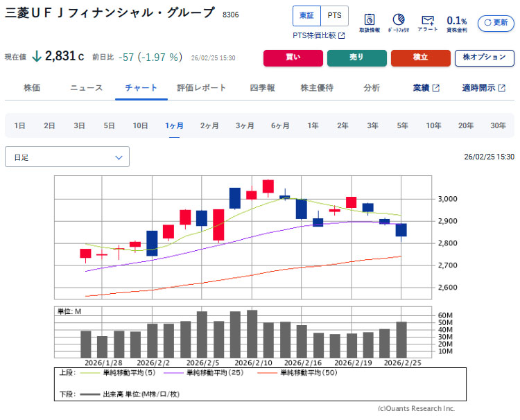Click the red 買い button
Screen dimensions: 520x420
(292, 58)
